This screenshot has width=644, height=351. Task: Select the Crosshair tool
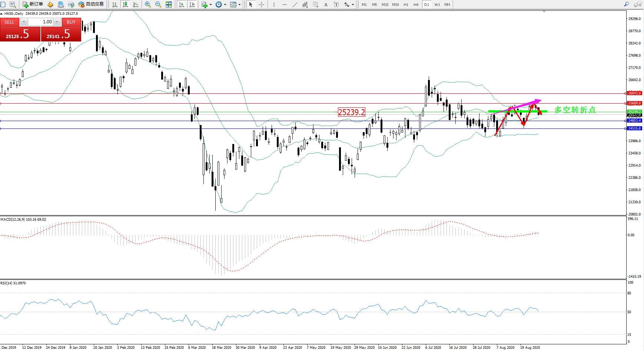pos(261,4)
